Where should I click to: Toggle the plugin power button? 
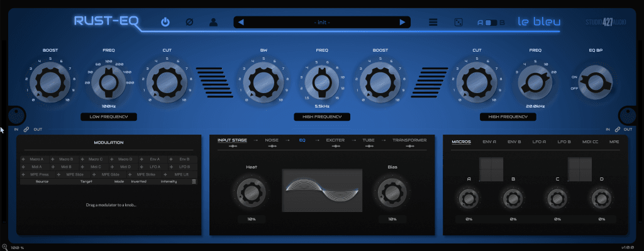[165, 22]
